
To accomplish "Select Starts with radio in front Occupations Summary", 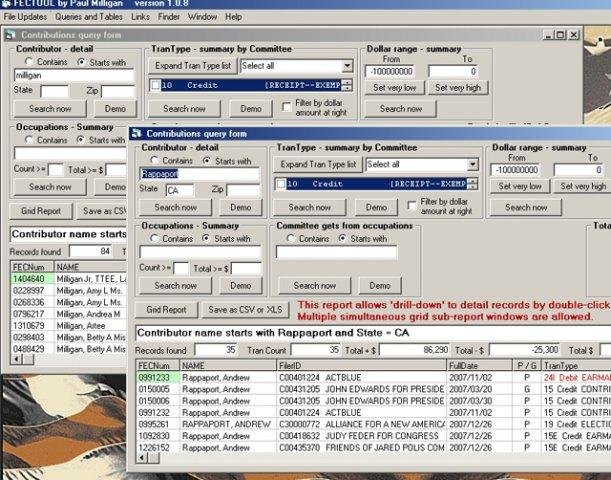I will (x=206, y=238).
